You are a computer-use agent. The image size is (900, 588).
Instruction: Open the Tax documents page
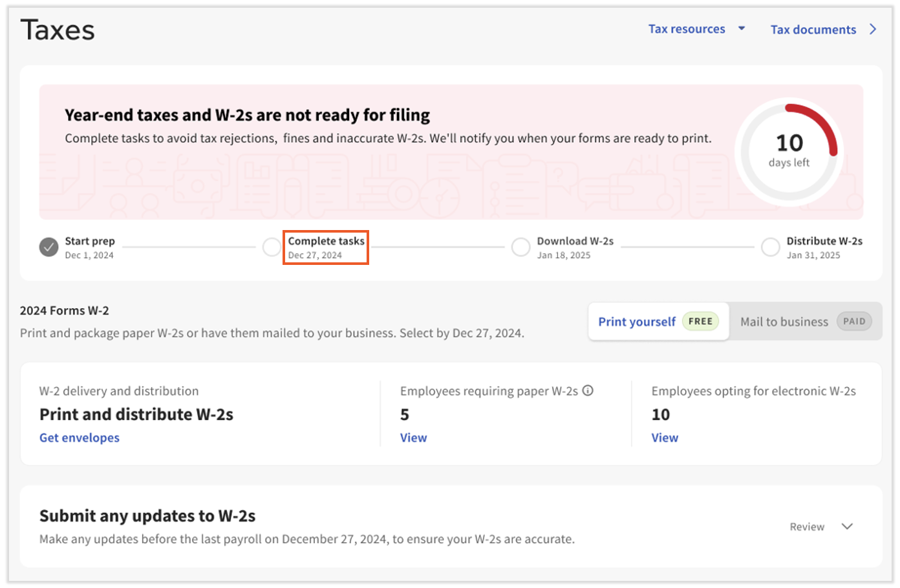click(813, 30)
